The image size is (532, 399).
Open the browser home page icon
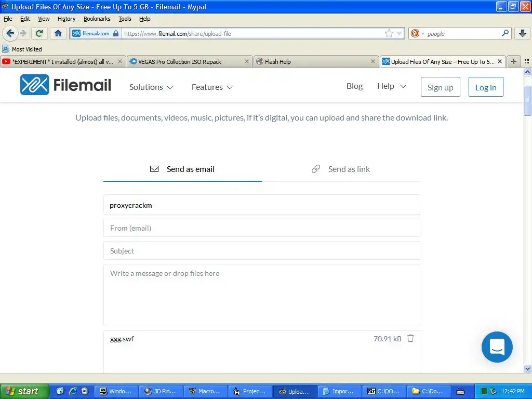[x=58, y=33]
